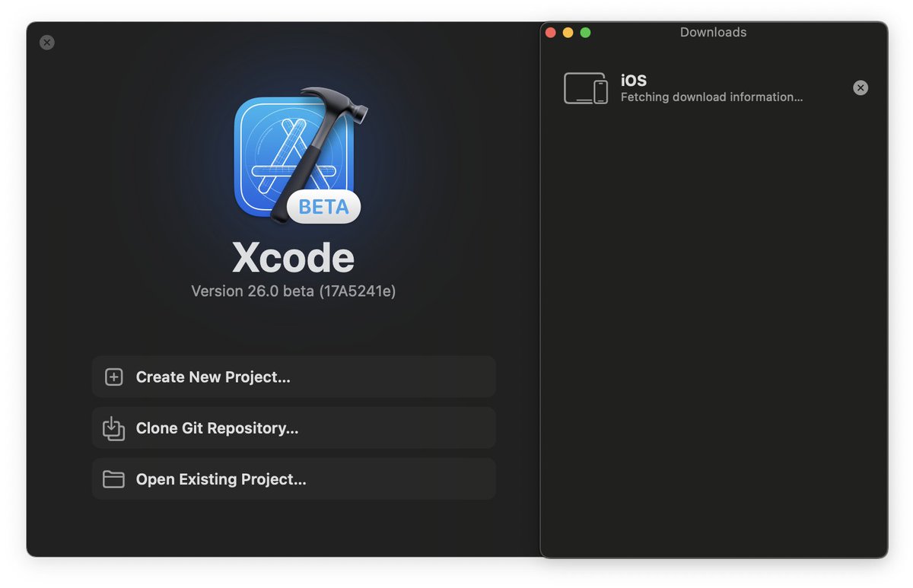The height and width of the screenshot is (588, 913).
Task: Select Create New Project
Action: pos(294,377)
